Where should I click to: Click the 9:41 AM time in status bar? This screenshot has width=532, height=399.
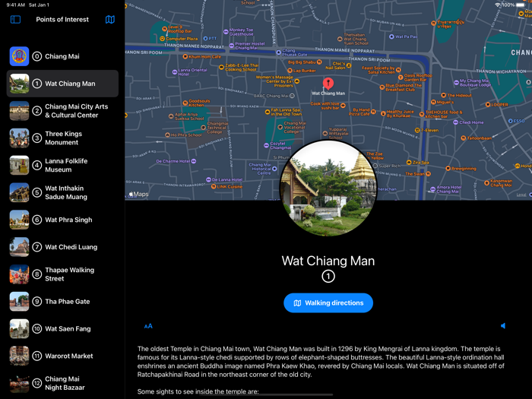(16, 5)
